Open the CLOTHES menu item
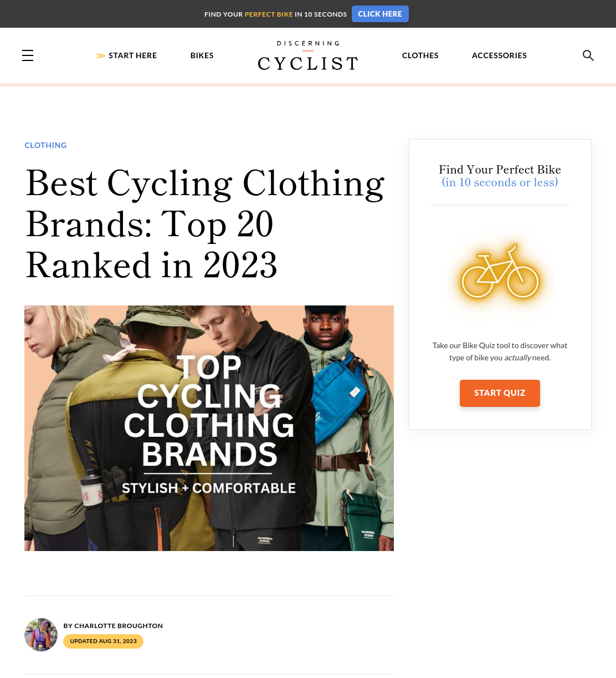 (x=420, y=55)
